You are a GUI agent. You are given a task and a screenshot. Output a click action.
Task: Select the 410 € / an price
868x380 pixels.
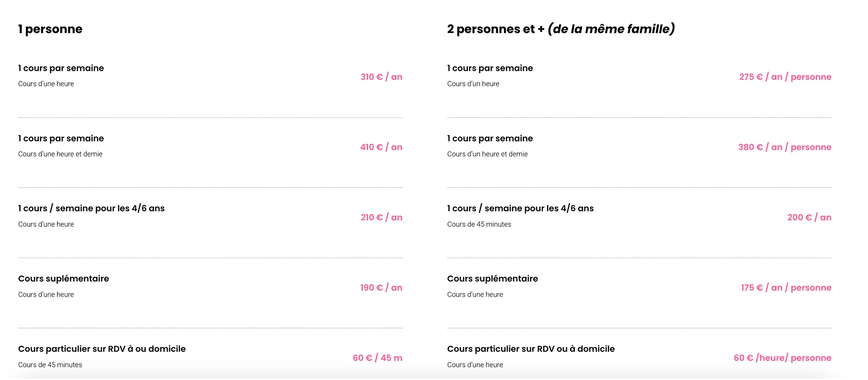tap(381, 147)
